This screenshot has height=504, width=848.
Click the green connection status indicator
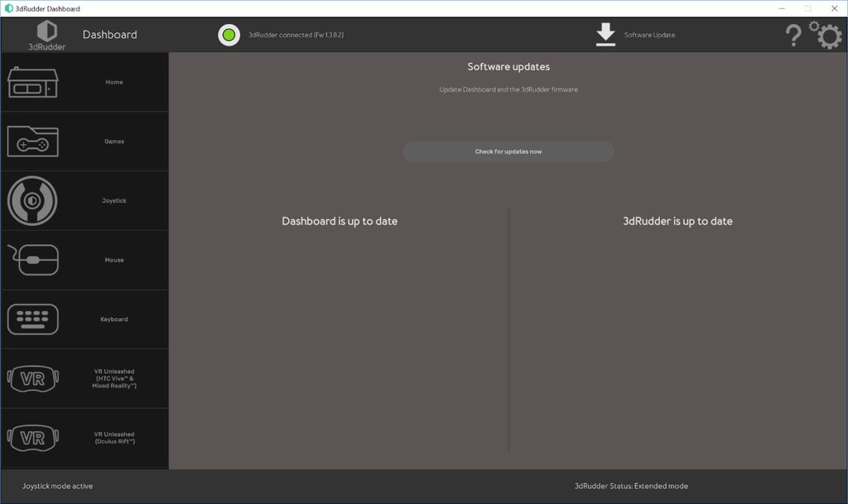[229, 35]
